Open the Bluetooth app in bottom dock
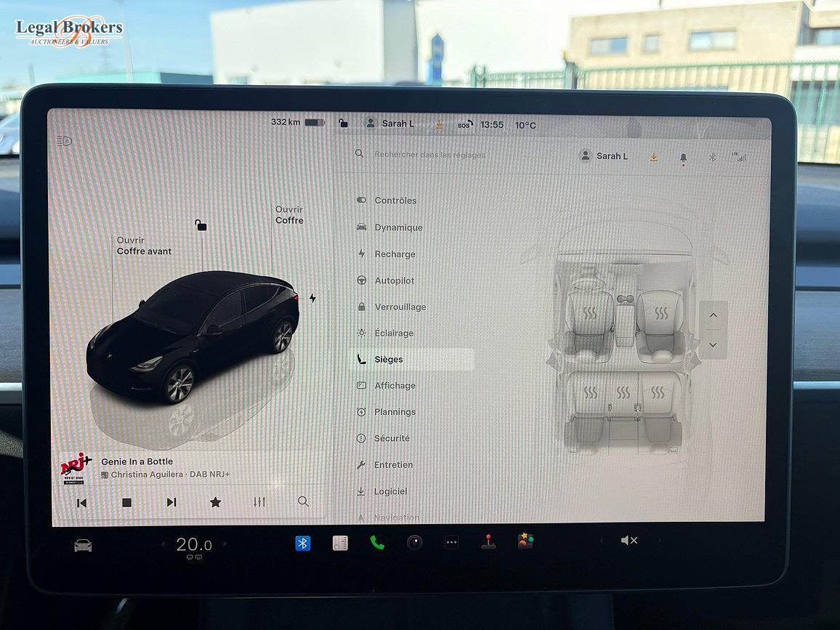840x630 pixels. click(303, 543)
